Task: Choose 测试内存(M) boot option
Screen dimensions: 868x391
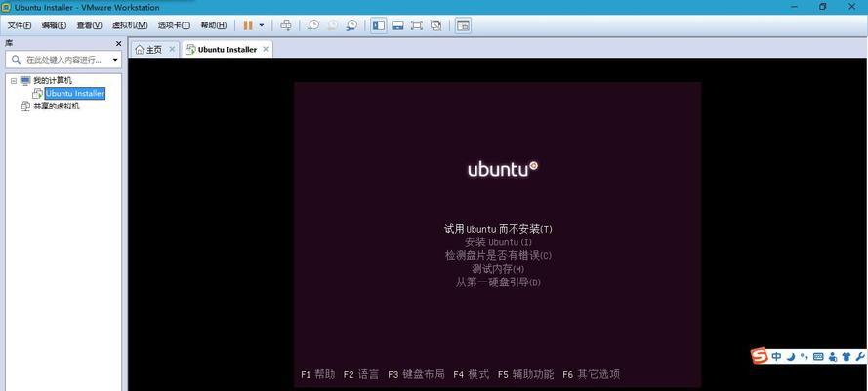Action: [498, 269]
